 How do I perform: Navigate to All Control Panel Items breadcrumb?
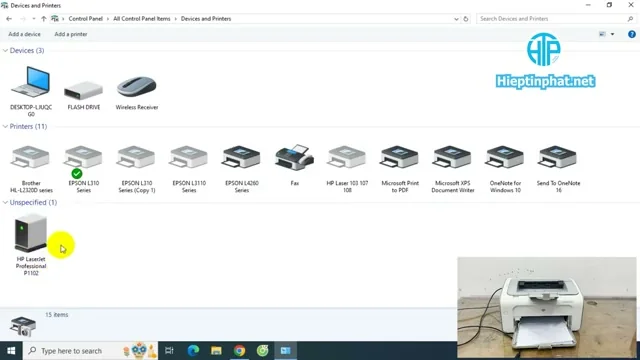[x=142, y=19]
